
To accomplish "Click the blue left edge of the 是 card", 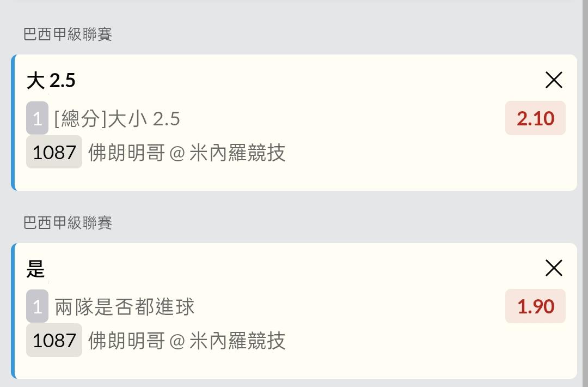I will pos(14,311).
